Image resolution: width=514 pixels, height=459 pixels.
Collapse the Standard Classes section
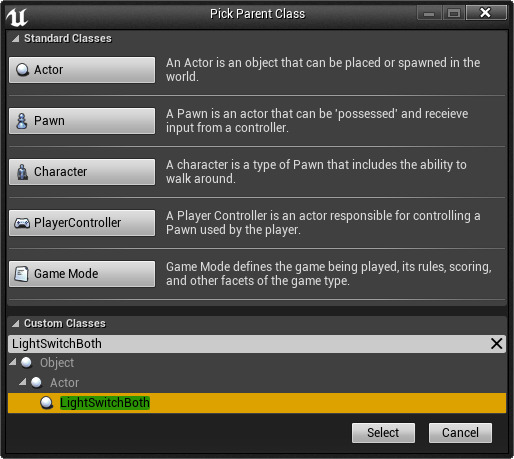coord(16,39)
